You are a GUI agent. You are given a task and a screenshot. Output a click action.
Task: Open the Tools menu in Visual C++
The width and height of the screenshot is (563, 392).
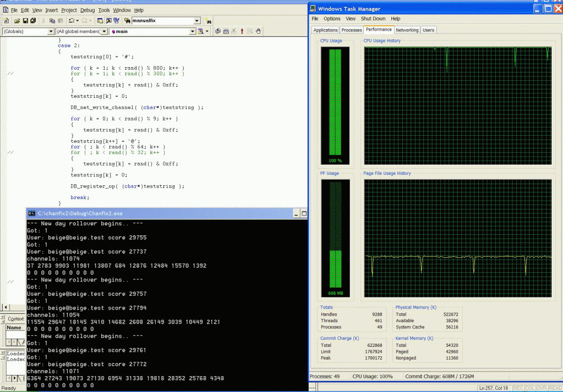[x=104, y=10]
